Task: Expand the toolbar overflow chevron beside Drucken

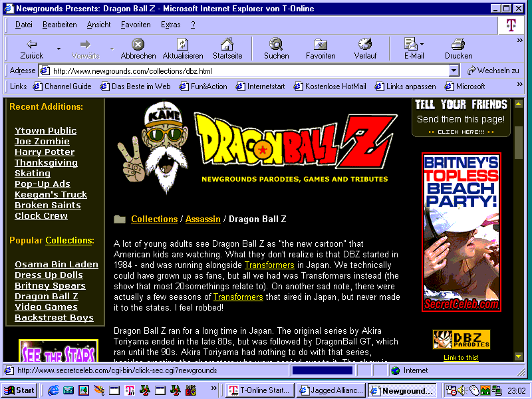Action: tap(519, 41)
